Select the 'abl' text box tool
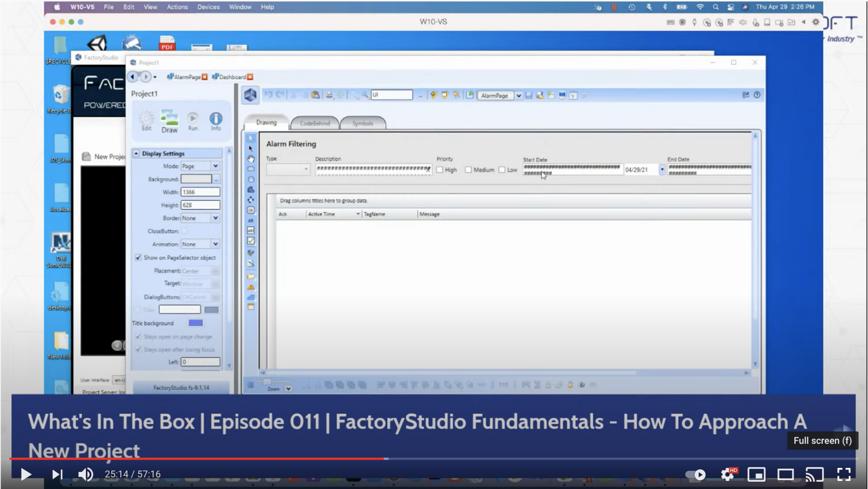Screen dimensions: 868x489 point(251,230)
